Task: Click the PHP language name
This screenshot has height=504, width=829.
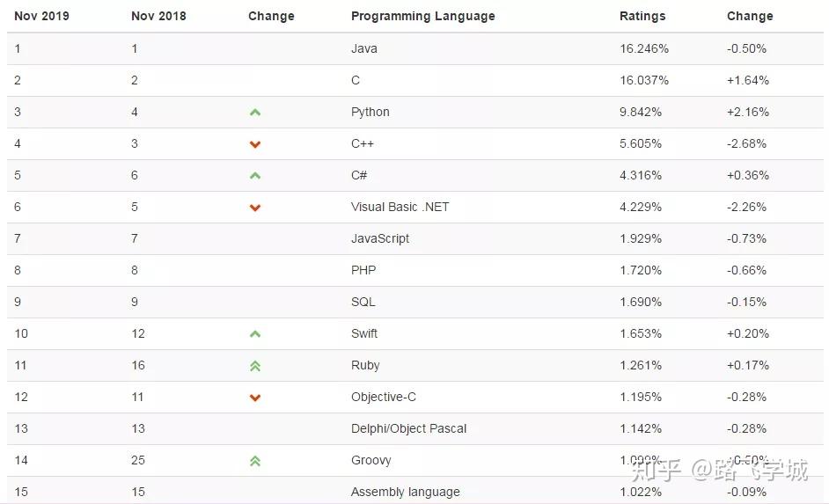Action: (x=363, y=270)
